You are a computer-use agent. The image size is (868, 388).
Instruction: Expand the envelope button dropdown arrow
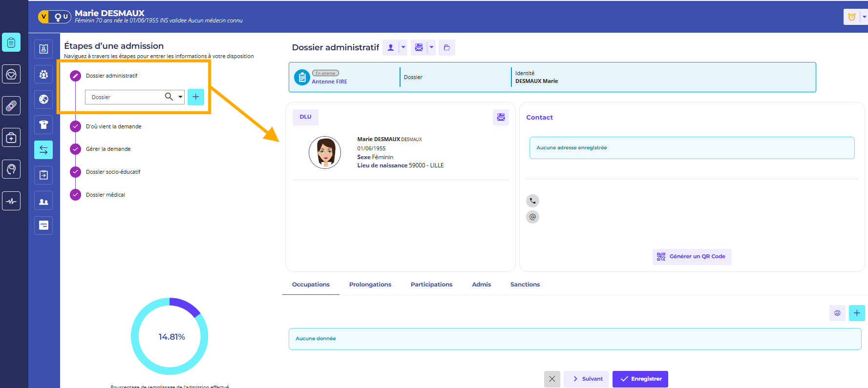tap(431, 47)
